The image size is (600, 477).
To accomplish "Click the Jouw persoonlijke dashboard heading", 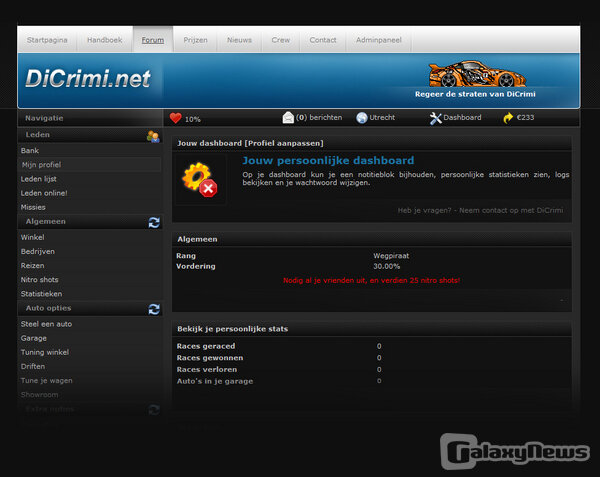I will (328, 161).
